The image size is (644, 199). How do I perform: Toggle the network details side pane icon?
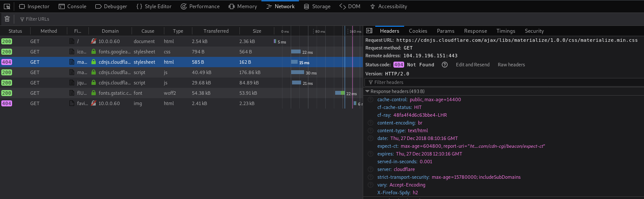click(369, 31)
